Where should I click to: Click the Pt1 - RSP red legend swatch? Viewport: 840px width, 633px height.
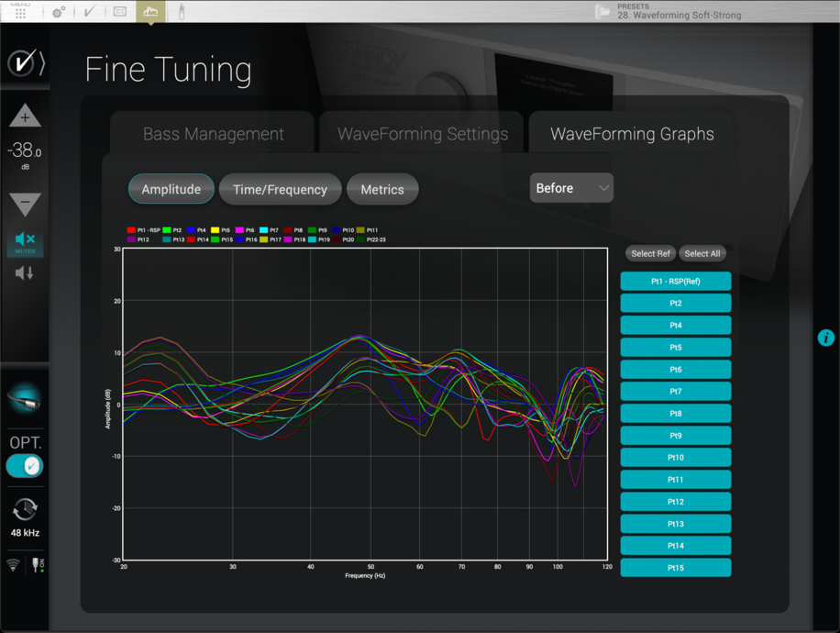coord(131,230)
